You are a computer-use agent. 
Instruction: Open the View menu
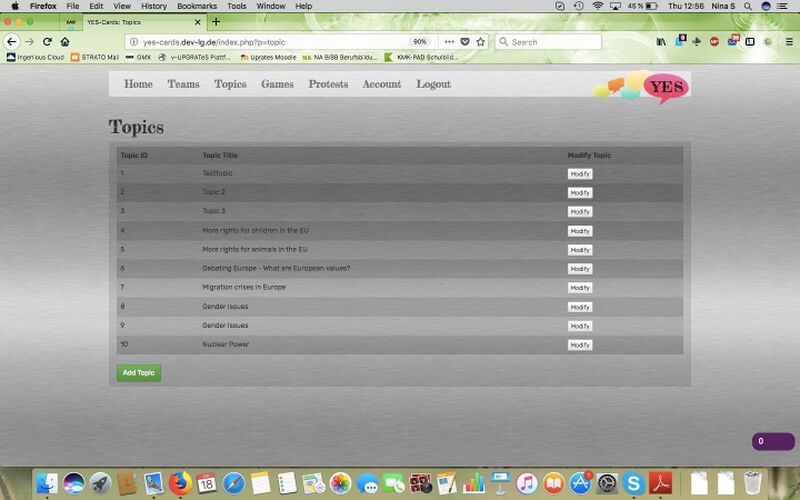click(x=121, y=6)
